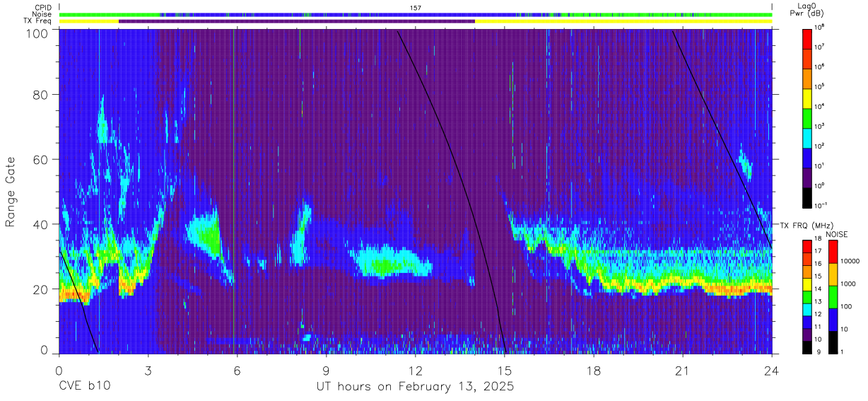868x401 pixels.
Task: Click the 12 hour tick on time axis
Action: (416, 370)
